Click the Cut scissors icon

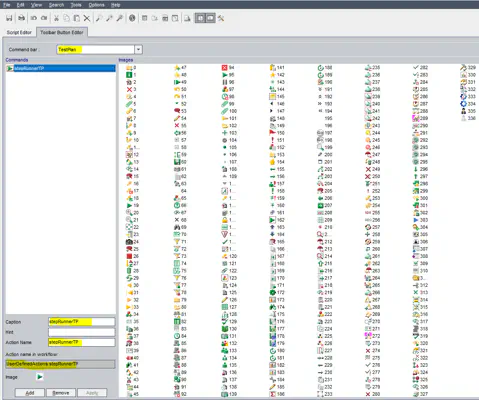point(56,18)
